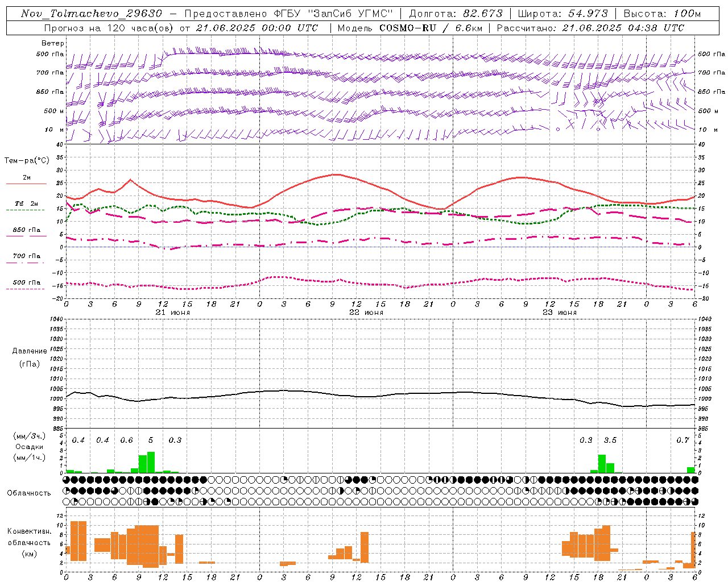This screenshot has height=582, width=728.
Task: Click the (км) unit label for convective cloudiness
Action: click(x=29, y=554)
